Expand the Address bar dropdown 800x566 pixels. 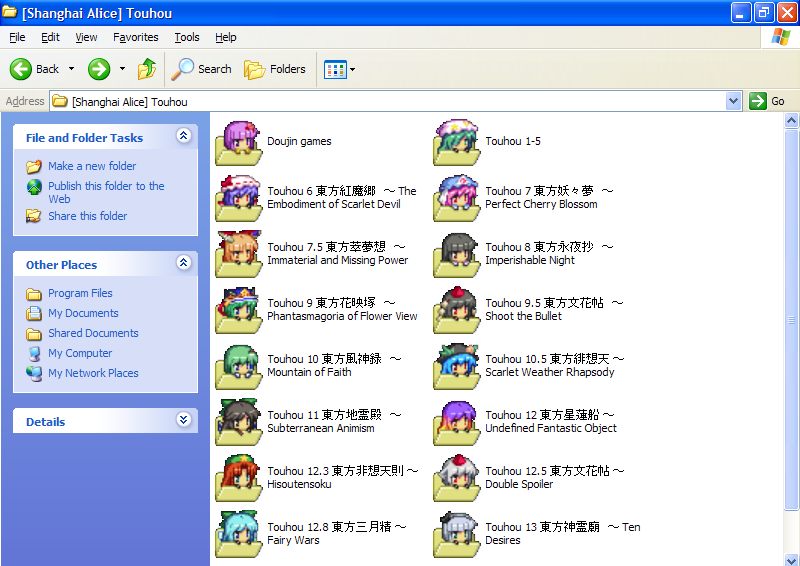[733, 101]
